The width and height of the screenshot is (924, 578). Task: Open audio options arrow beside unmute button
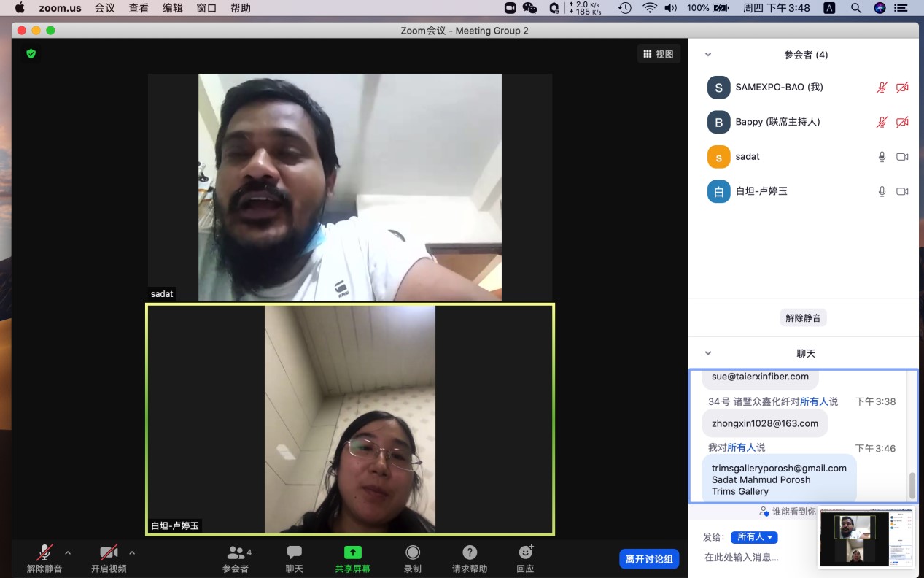(x=68, y=552)
